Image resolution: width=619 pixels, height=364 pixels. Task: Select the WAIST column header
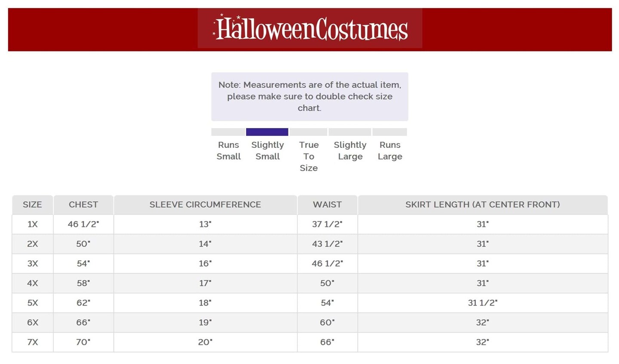(x=327, y=205)
